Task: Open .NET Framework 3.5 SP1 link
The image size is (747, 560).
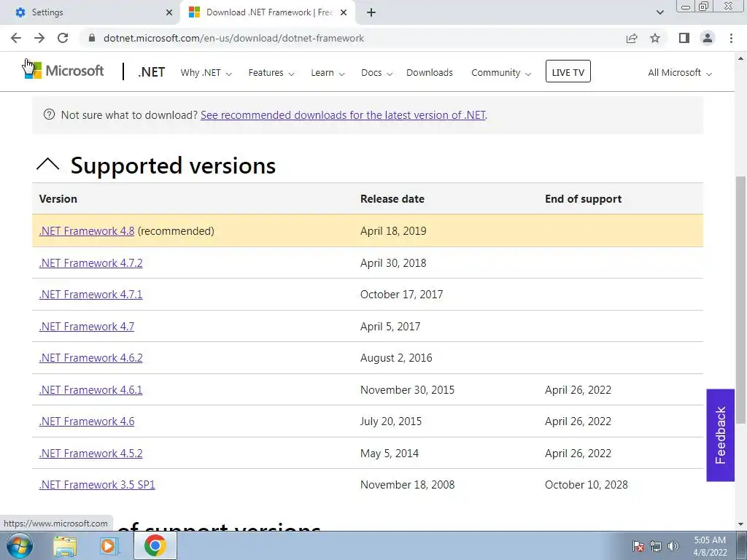Action: click(x=97, y=484)
